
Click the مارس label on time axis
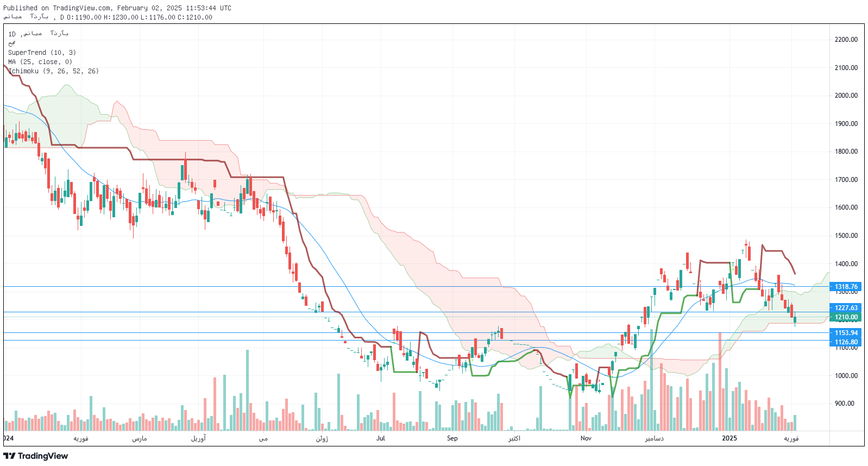[x=140, y=438]
